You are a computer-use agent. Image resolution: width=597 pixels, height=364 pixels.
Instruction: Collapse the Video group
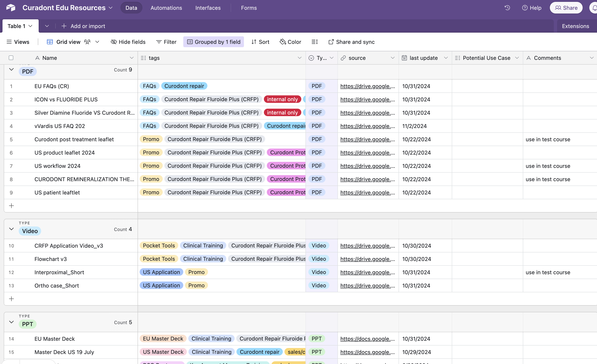pyautogui.click(x=11, y=229)
